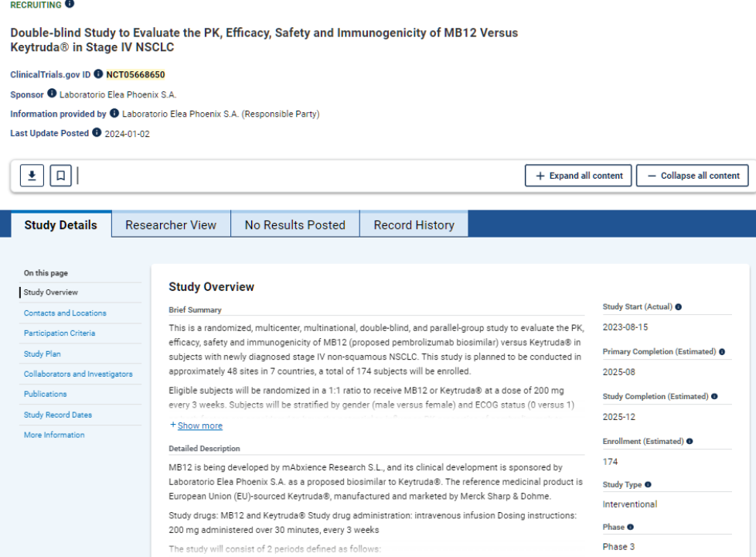The image size is (756, 557).
Task: Open the No Results Posted tab
Action: coord(295,225)
